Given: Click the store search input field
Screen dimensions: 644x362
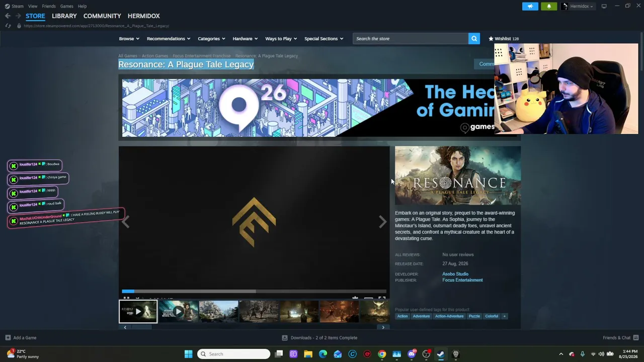Looking at the screenshot, I should click(x=411, y=39).
